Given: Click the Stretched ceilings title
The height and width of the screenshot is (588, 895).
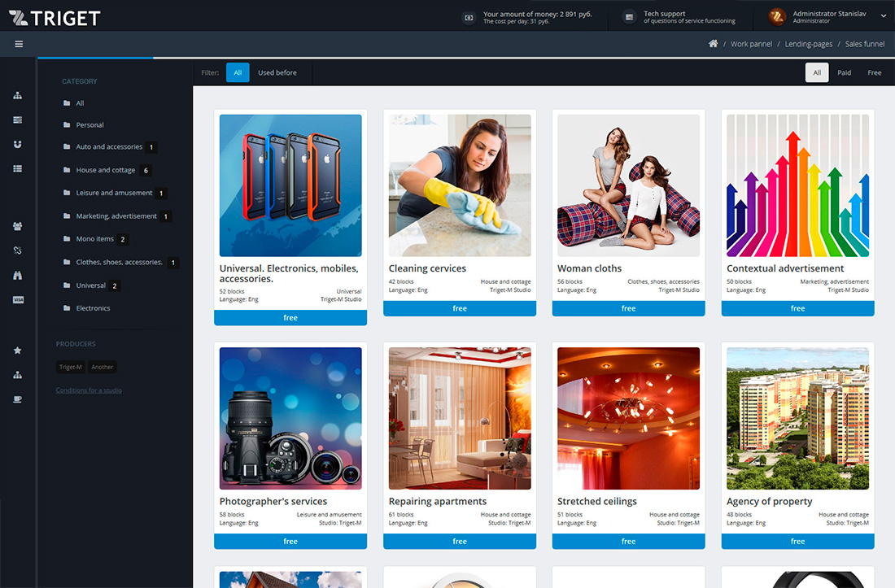Looking at the screenshot, I should 597,501.
